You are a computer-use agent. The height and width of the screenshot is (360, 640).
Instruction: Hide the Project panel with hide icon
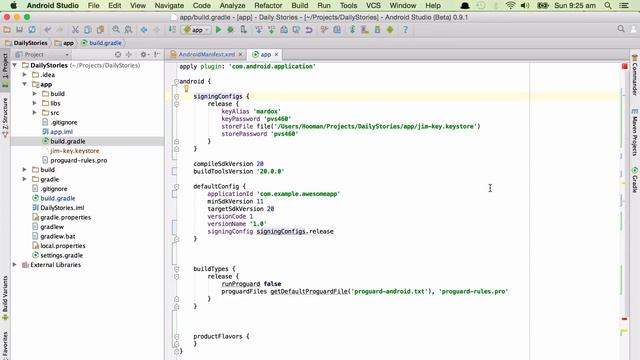click(157, 54)
